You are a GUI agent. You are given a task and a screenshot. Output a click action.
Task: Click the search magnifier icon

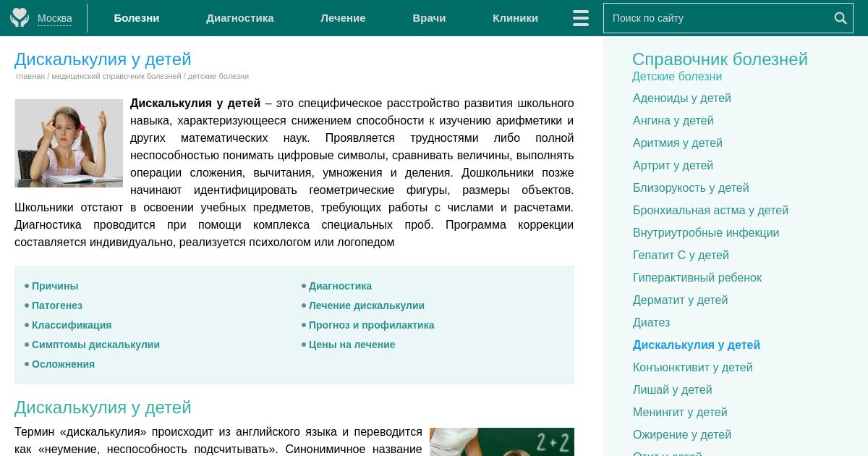(841, 18)
